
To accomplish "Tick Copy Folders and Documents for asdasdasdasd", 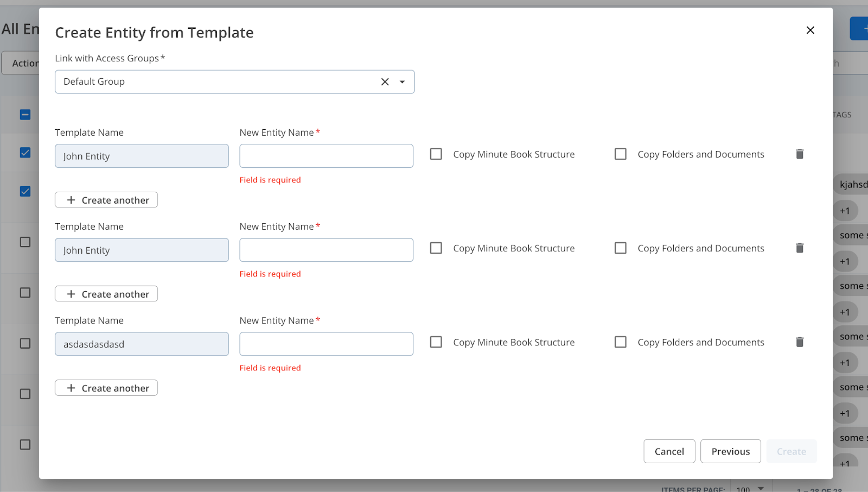I will pos(621,342).
